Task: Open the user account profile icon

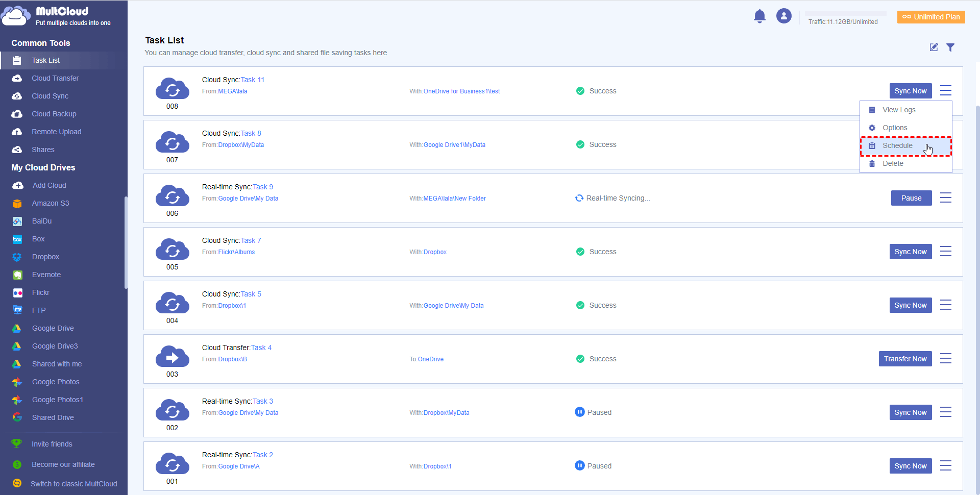Action: click(x=783, y=16)
